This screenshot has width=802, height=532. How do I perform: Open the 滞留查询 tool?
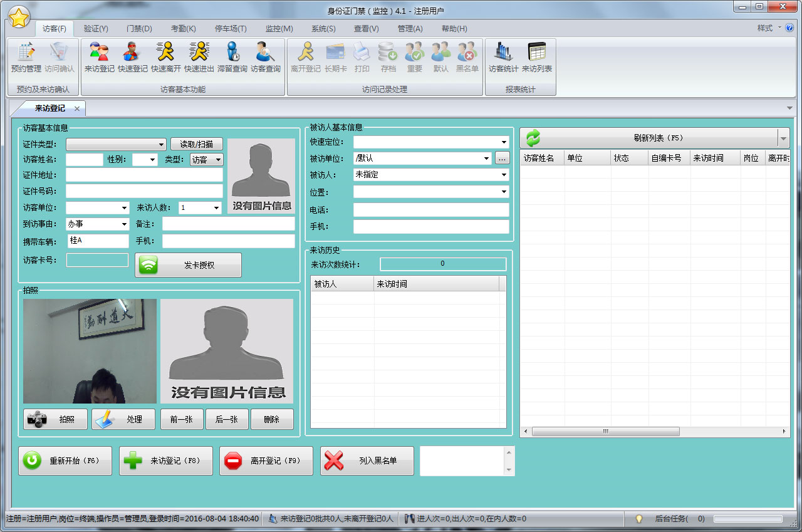point(232,58)
